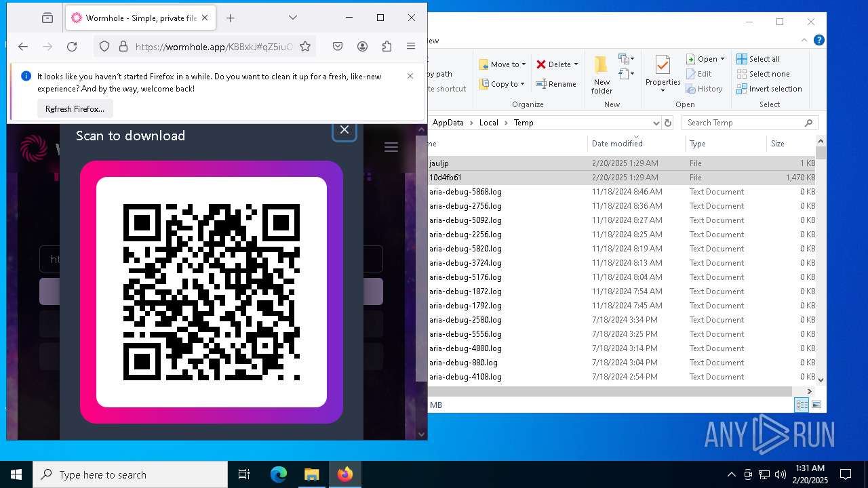Dismiss the Firefox refresh notification
Viewport: 868px width, 488px height.
pyautogui.click(x=410, y=76)
